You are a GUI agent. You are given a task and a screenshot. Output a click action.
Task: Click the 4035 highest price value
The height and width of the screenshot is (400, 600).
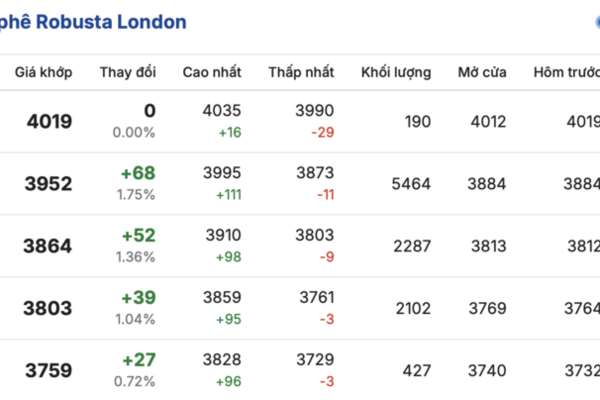pyautogui.click(x=222, y=111)
